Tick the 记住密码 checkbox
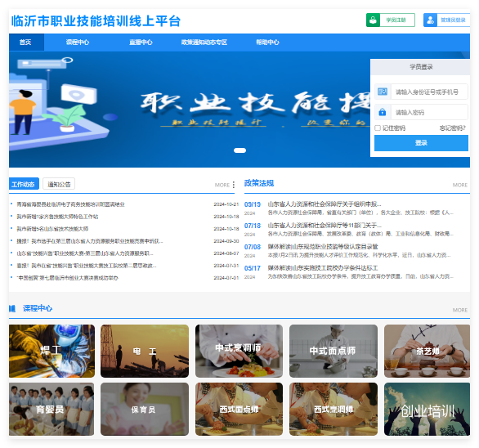Image resolution: width=479 pixels, height=448 pixels. click(378, 128)
